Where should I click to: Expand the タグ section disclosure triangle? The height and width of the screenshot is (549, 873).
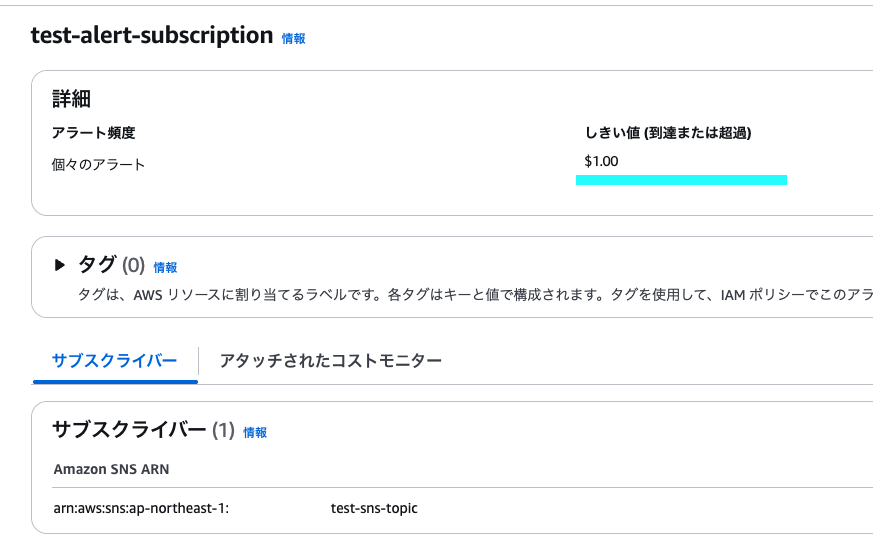pyautogui.click(x=60, y=265)
